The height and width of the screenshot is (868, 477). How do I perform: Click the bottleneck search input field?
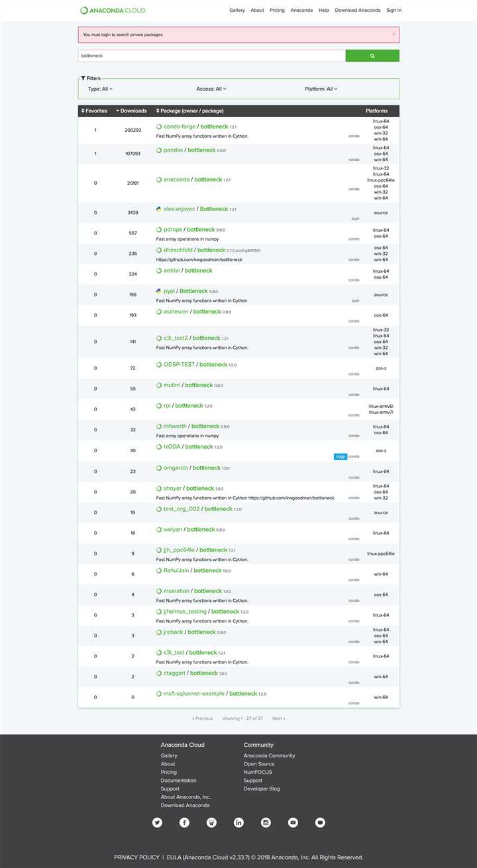211,56
